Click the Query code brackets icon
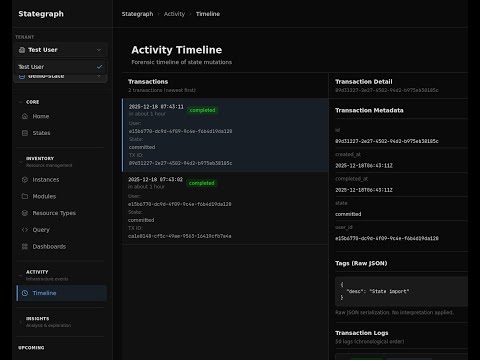This screenshot has height=360, width=480. click(x=25, y=230)
